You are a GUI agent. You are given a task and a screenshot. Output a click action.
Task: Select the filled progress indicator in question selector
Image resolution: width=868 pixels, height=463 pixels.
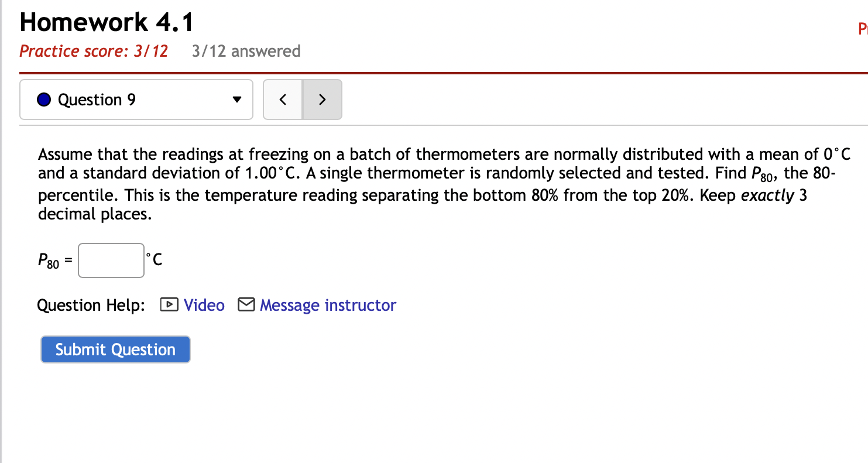coord(43,100)
